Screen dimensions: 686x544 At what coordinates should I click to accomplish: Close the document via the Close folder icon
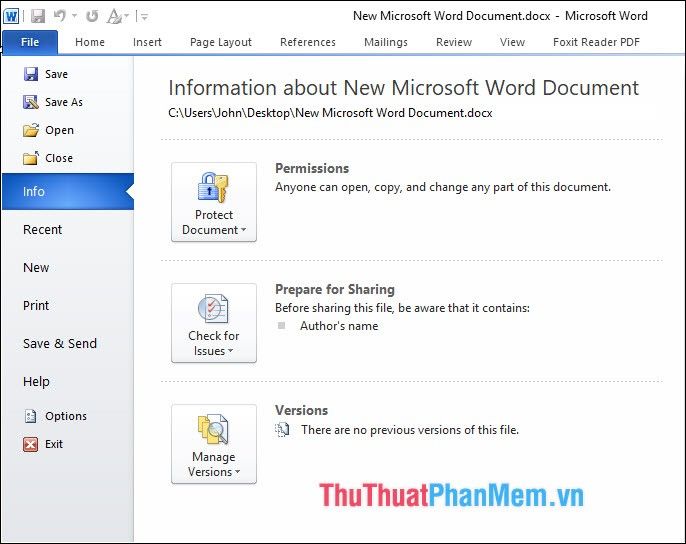31,158
